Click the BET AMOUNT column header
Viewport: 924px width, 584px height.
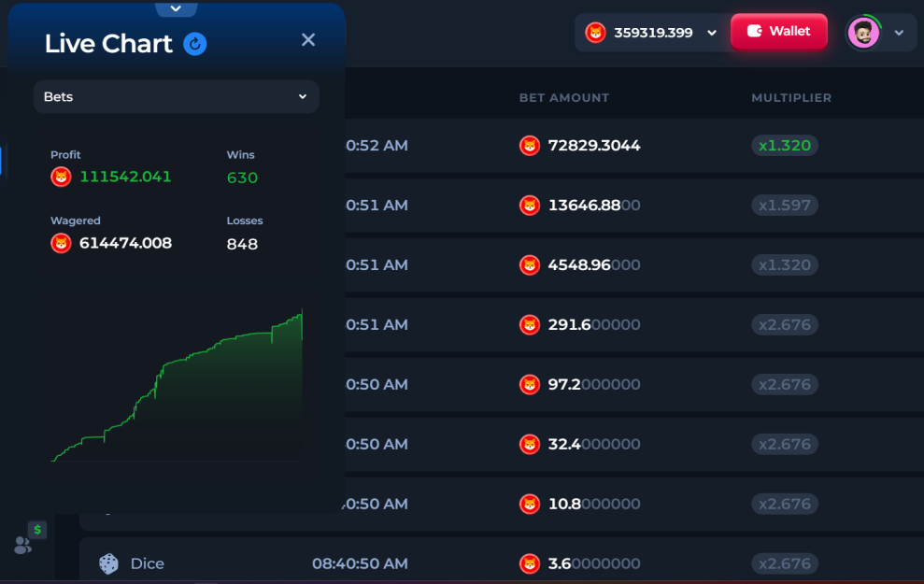point(564,98)
